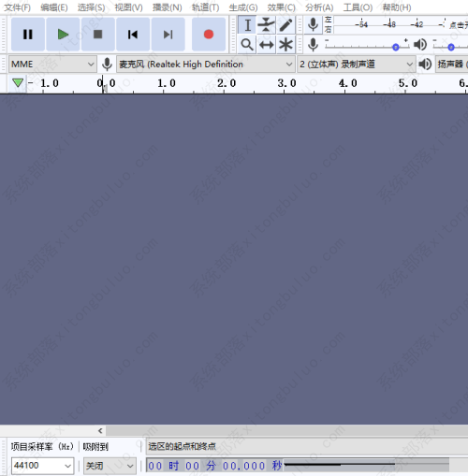Skip to end of track
Screen dimensions: 468x476
tap(168, 35)
